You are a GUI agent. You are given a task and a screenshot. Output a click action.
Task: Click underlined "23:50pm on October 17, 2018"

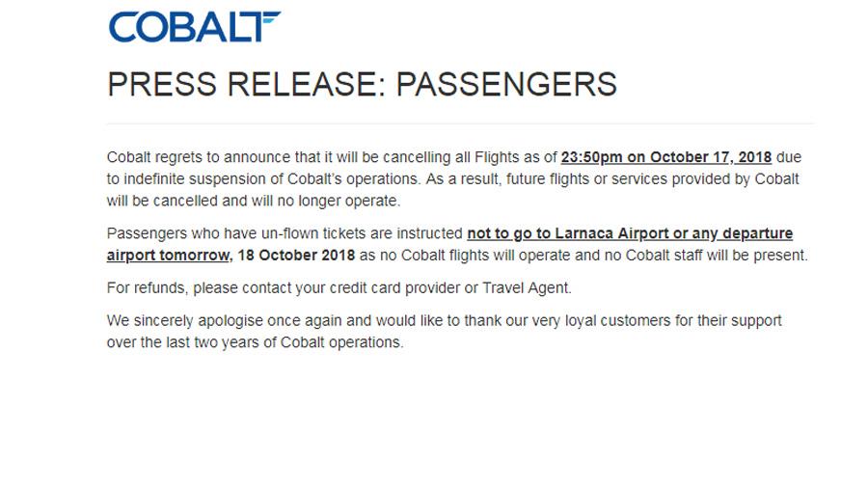[666, 157]
